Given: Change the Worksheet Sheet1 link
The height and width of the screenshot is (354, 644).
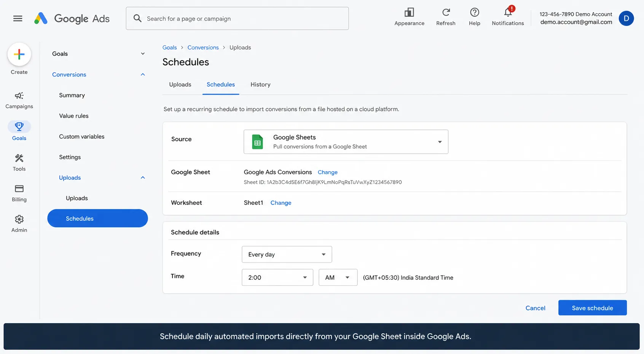Looking at the screenshot, I should coord(281,203).
